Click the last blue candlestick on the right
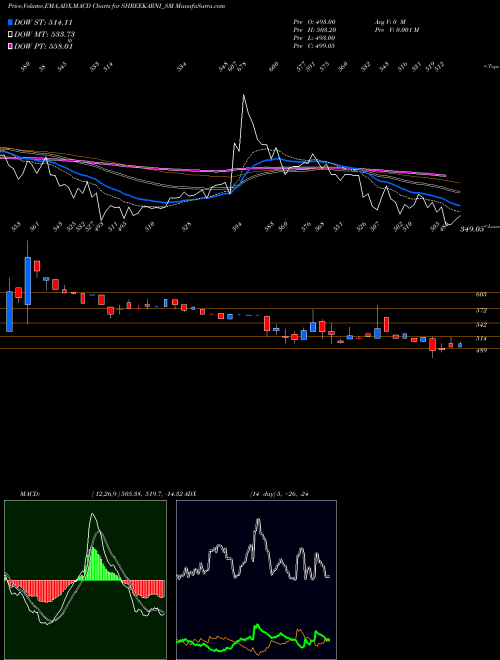500x660 pixels. click(460, 345)
